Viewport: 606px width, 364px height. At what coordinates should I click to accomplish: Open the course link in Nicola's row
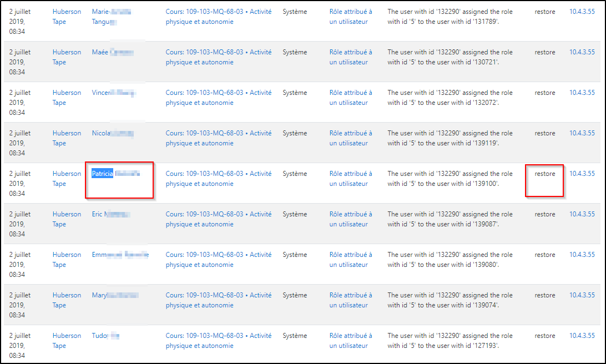coord(218,138)
